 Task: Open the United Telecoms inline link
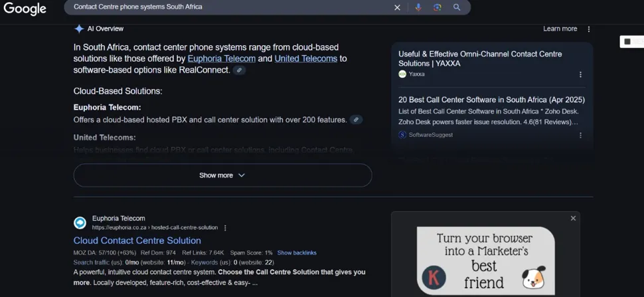pyautogui.click(x=306, y=58)
